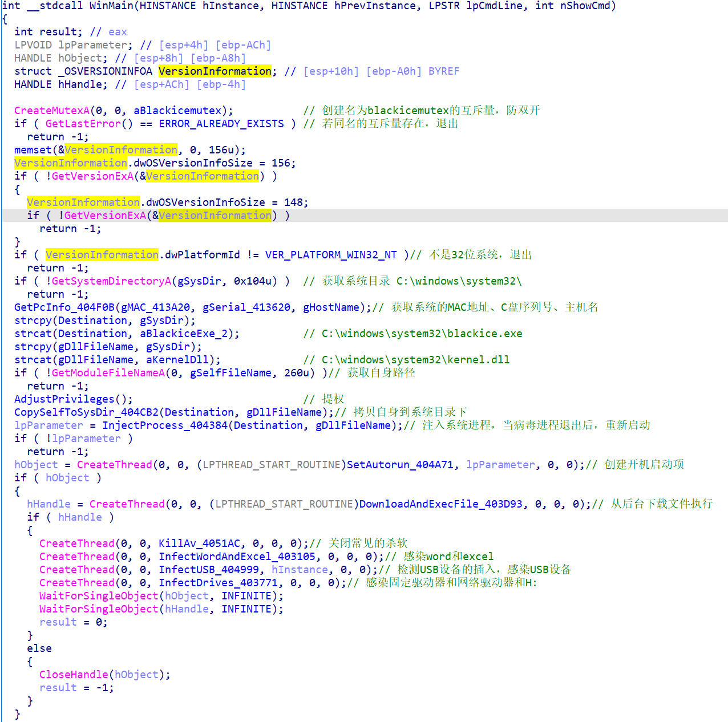This screenshot has height=722, width=728.
Task: Click the nShowCmd parameter
Action: click(x=585, y=6)
